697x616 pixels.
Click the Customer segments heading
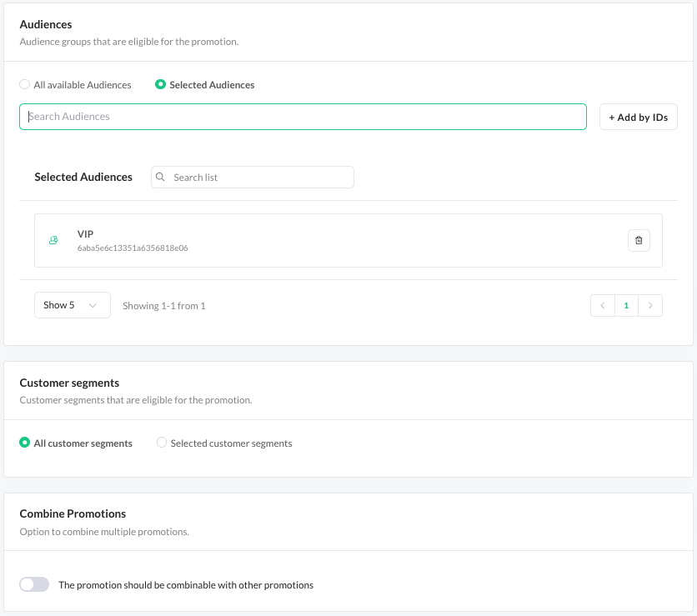pyautogui.click(x=69, y=383)
